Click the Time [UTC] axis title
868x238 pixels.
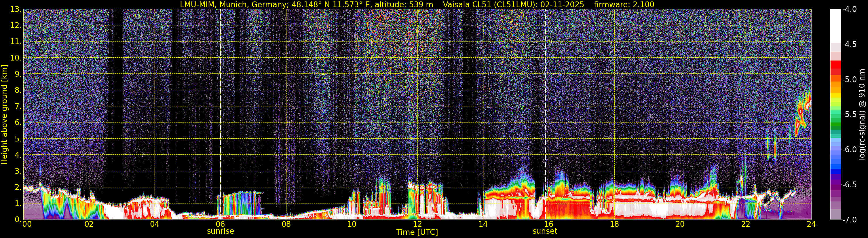(x=417, y=232)
